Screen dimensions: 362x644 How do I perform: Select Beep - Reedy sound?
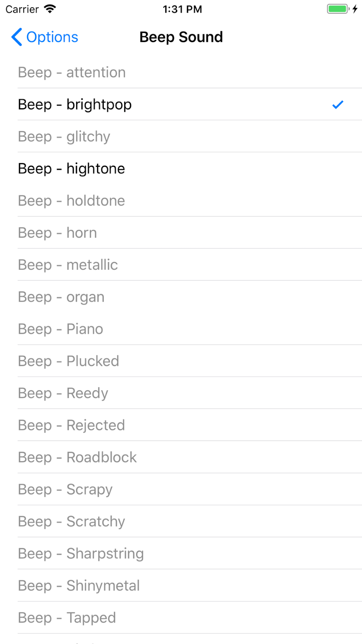click(181, 393)
